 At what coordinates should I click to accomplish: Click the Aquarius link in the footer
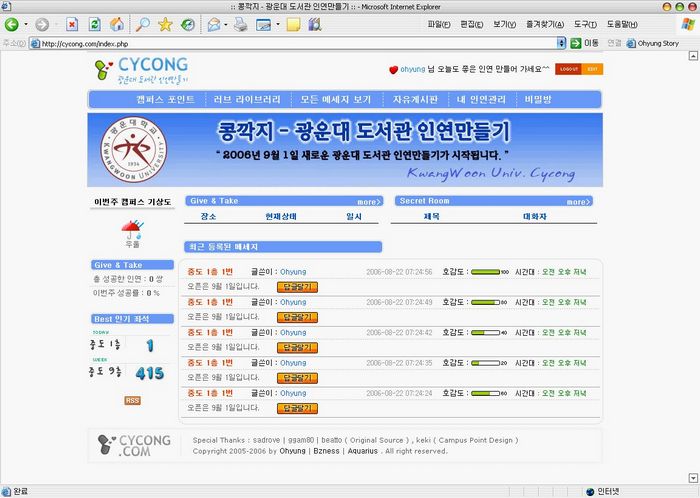(x=362, y=451)
